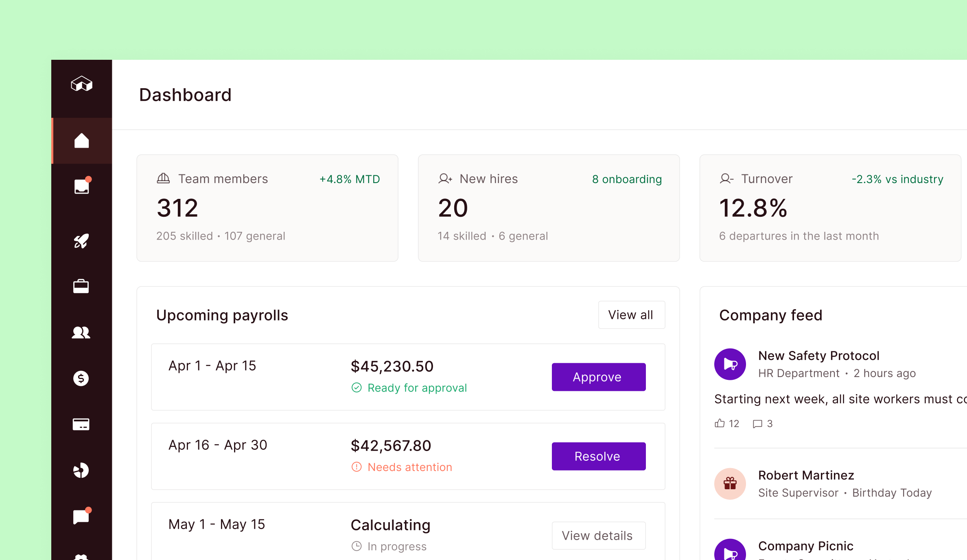Click the gift icon next to Robert Martinez
Screen dimensions: 967x560
click(730, 484)
